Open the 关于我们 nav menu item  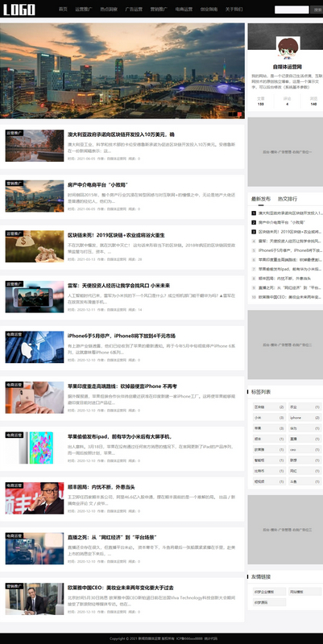click(x=234, y=9)
